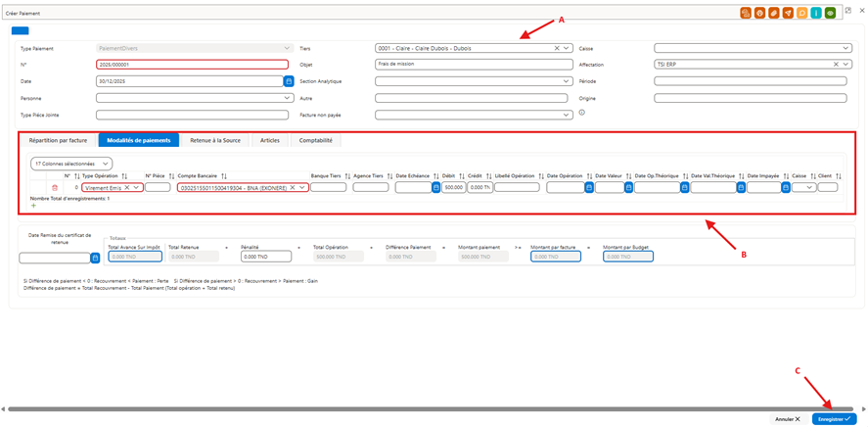This screenshot has height=427, width=868.
Task: Click the Total Avance Sur Impôt field
Action: pyautogui.click(x=135, y=257)
